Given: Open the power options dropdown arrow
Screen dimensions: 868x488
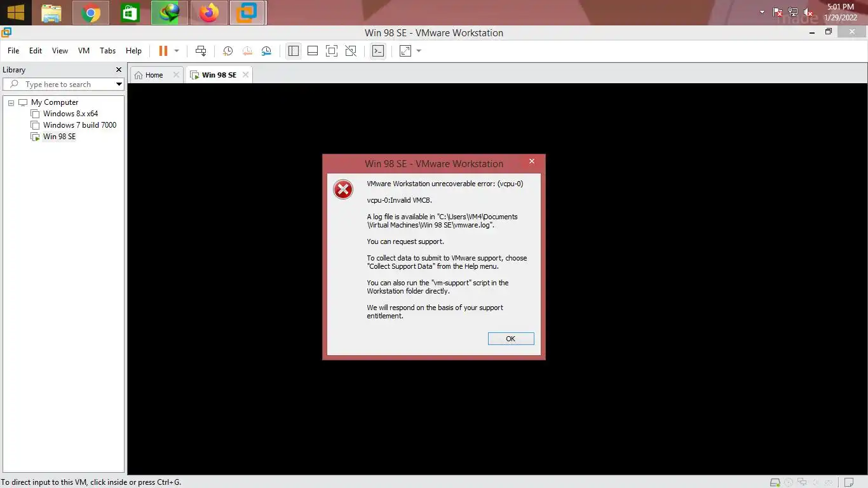Looking at the screenshot, I should 177,51.
